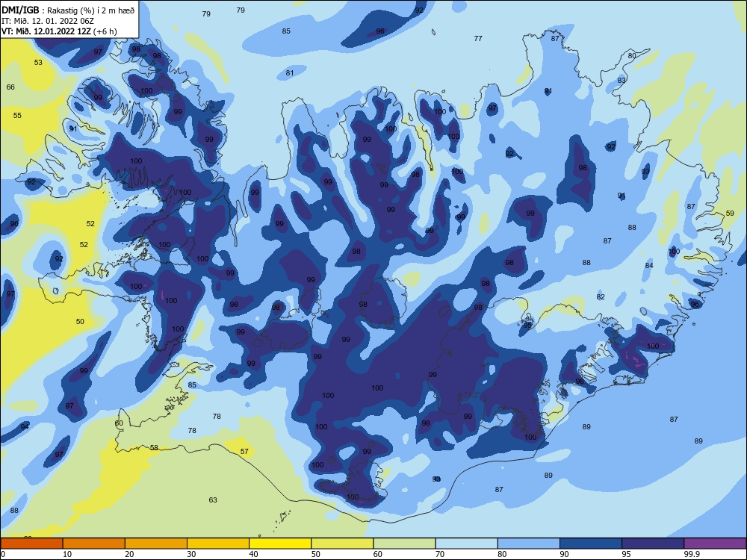Click the humidity value 55 on the map
The width and height of the screenshot is (747, 560).
pyautogui.click(x=17, y=116)
